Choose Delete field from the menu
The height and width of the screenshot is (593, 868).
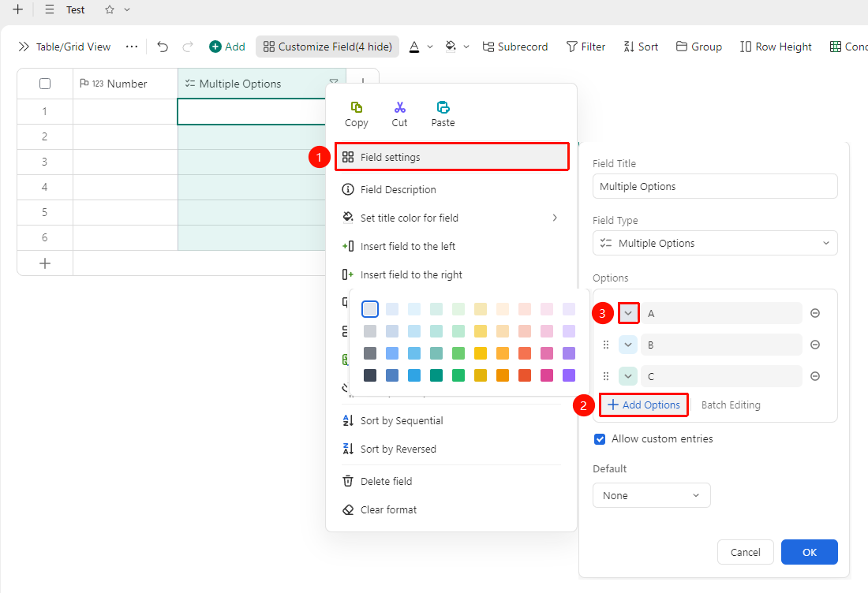point(451,481)
